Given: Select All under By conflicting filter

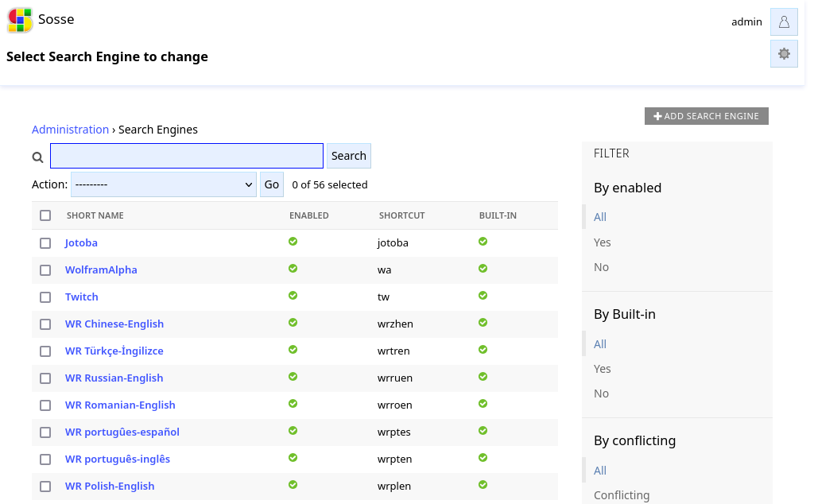Looking at the screenshot, I should (x=600, y=471).
